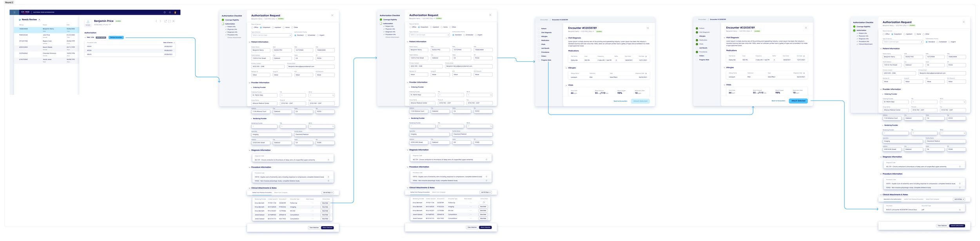Check Patient item in unchecked Encounter checklist
This screenshot has width=980, height=241.
[x=539, y=29]
